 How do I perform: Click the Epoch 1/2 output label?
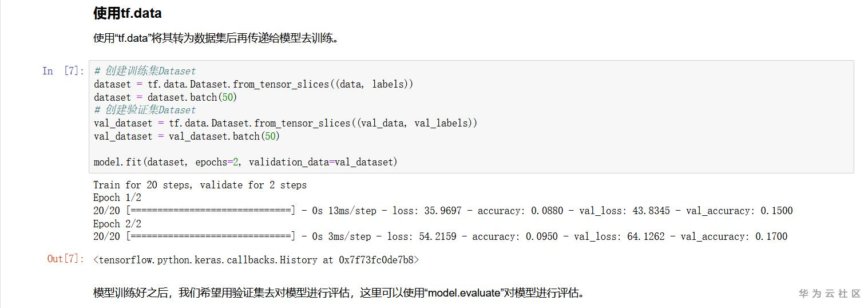point(117,198)
